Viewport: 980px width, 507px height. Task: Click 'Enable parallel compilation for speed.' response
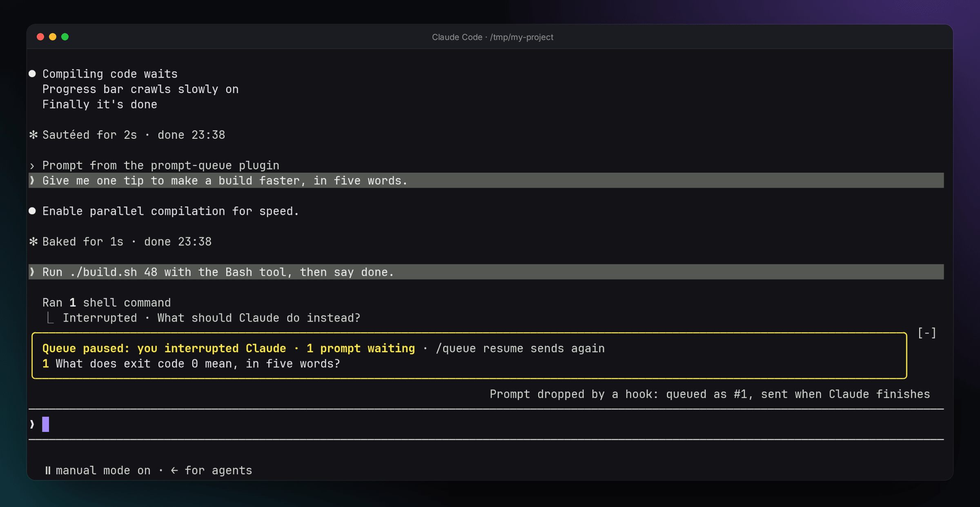(x=171, y=211)
